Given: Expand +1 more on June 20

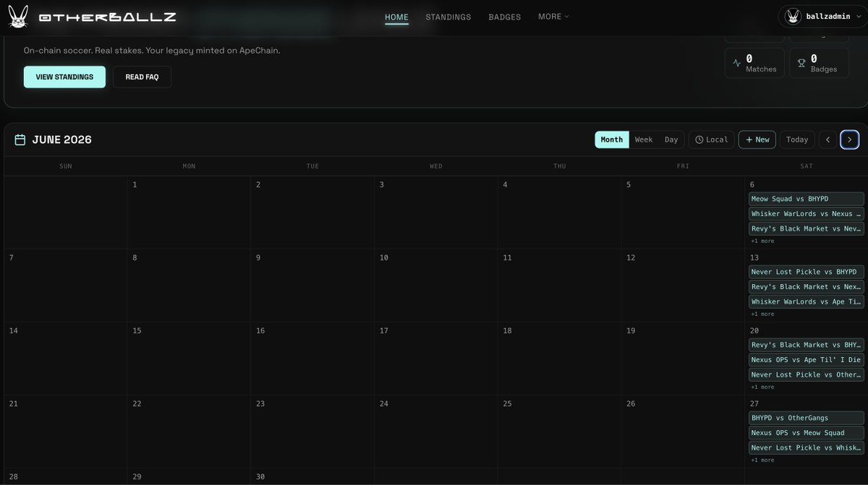Looking at the screenshot, I should pos(762,387).
